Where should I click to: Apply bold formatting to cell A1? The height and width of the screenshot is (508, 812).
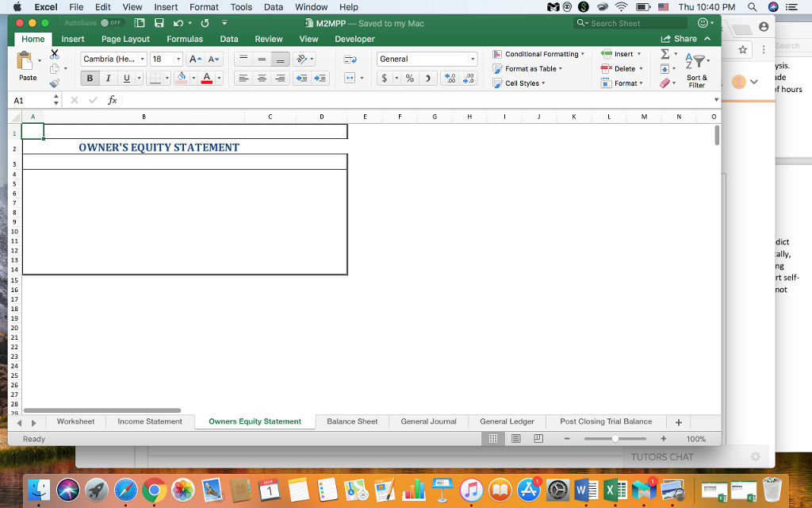pos(90,79)
